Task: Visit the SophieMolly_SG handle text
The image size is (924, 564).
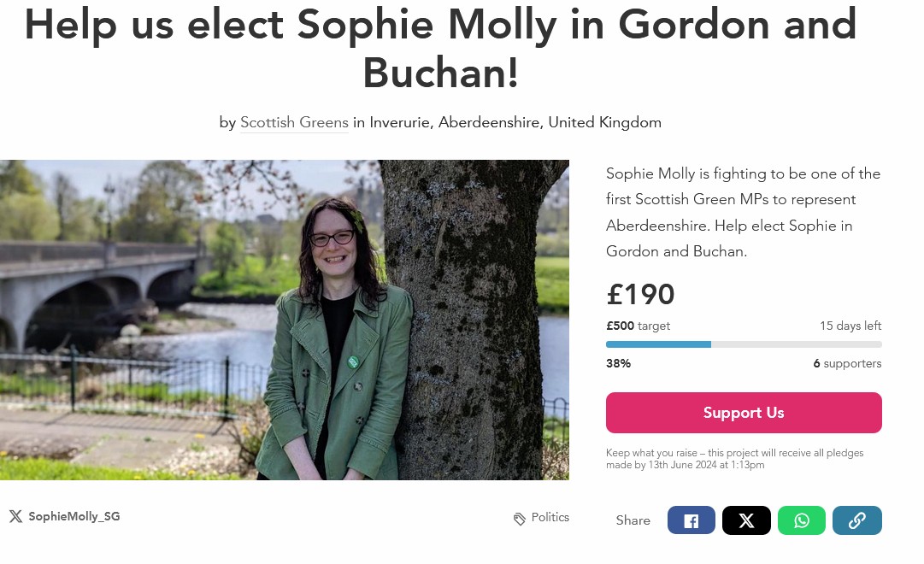Action: 74,516
